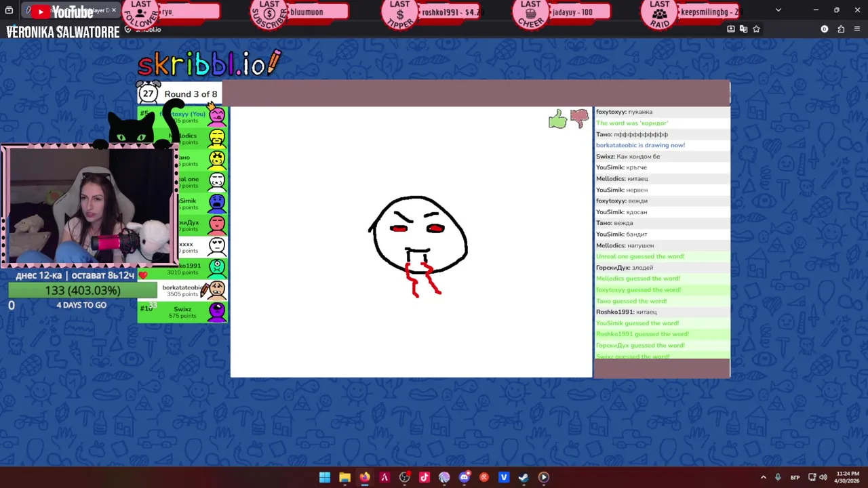The height and width of the screenshot is (488, 868).
Task: Click the translate page icon
Action: pyautogui.click(x=744, y=29)
